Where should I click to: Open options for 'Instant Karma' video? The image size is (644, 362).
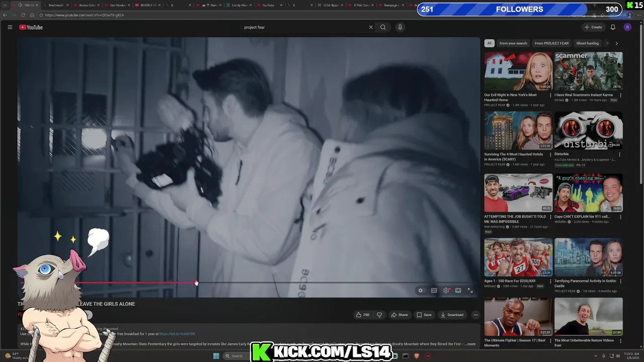(620, 95)
